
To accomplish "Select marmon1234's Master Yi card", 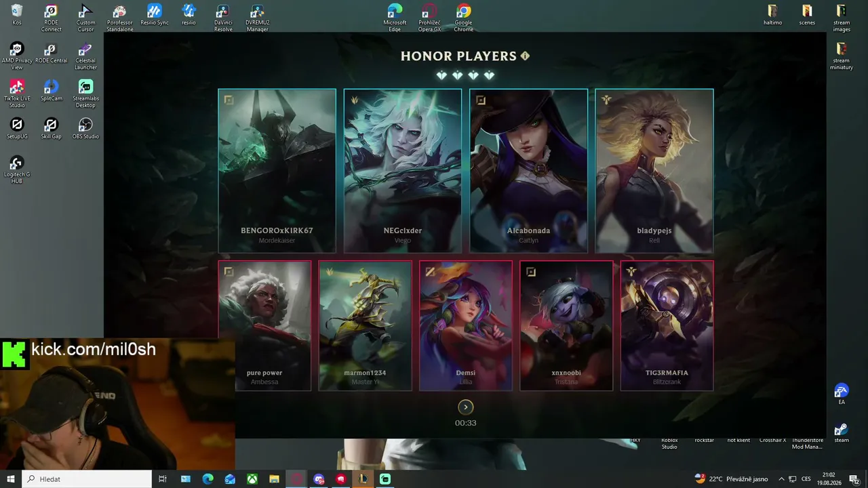I will click(365, 326).
